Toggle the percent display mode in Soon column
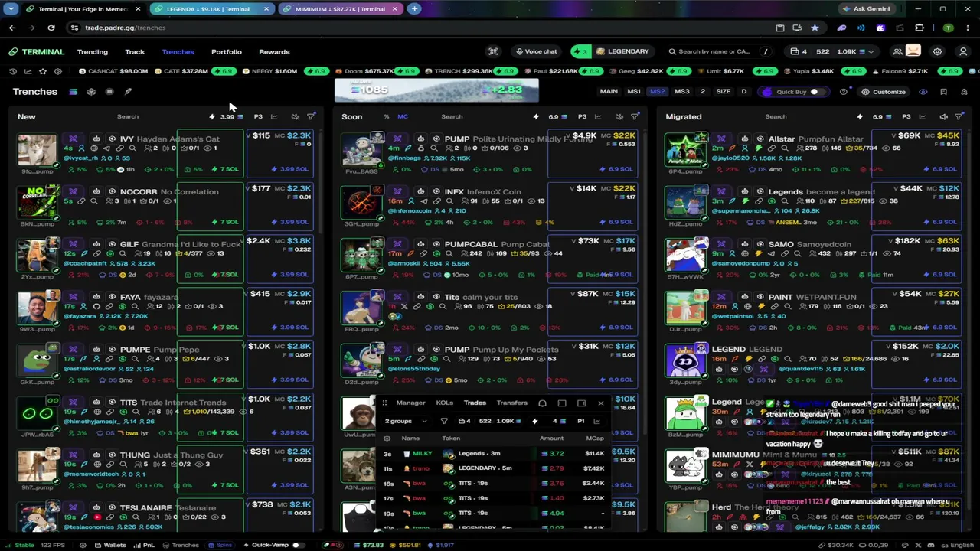The image size is (980, 551). pyautogui.click(x=386, y=117)
